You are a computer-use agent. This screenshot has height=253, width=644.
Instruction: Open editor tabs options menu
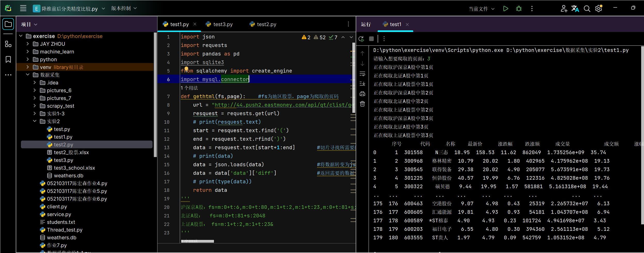click(348, 24)
